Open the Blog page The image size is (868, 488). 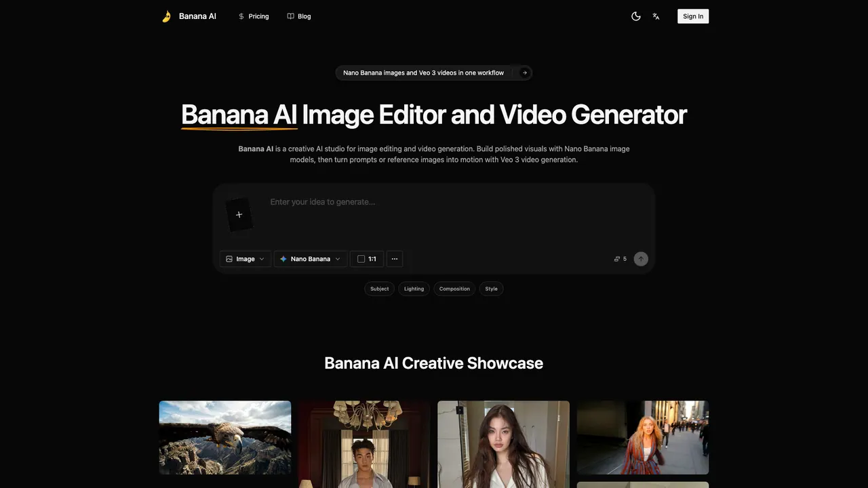tap(299, 16)
